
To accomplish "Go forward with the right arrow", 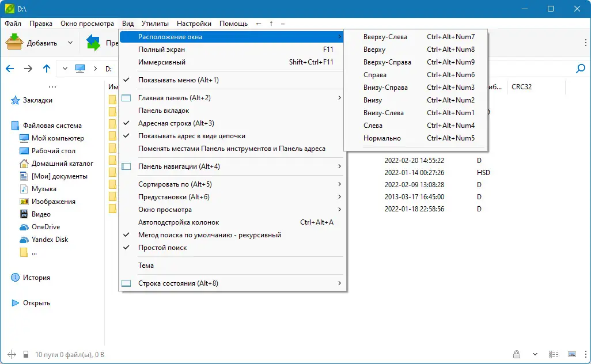I will coord(28,69).
